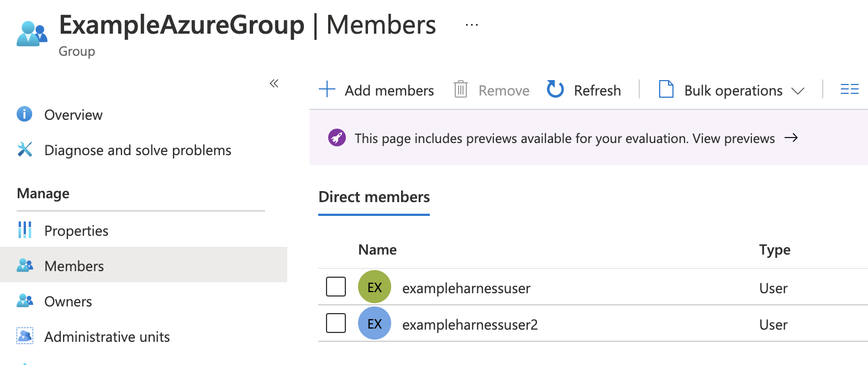Click the Remove button label

click(504, 91)
